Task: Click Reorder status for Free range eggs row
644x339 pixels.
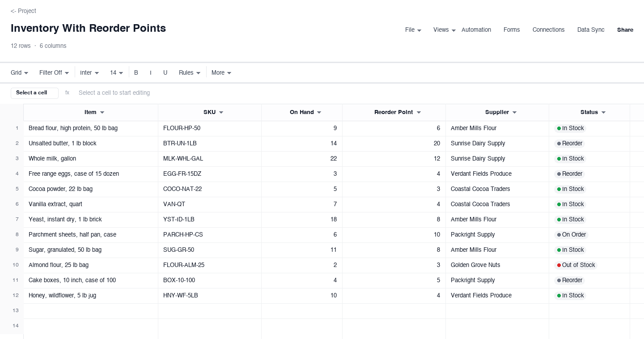Action: tap(570, 174)
